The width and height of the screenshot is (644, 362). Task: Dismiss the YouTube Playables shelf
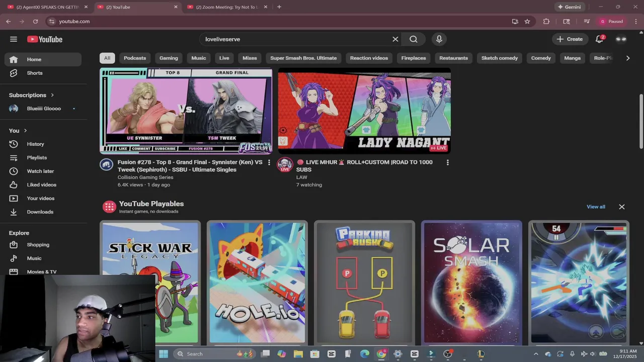pyautogui.click(x=622, y=207)
